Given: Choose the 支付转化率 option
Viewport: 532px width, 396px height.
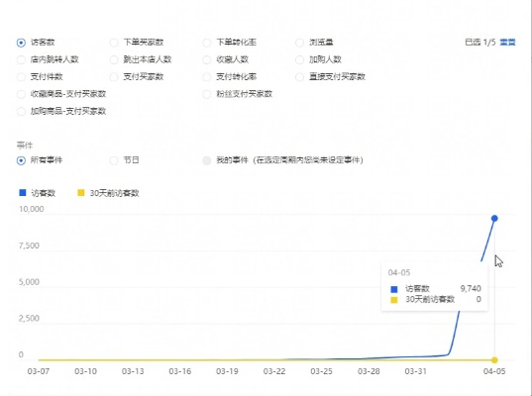Looking at the screenshot, I should pos(207,77).
